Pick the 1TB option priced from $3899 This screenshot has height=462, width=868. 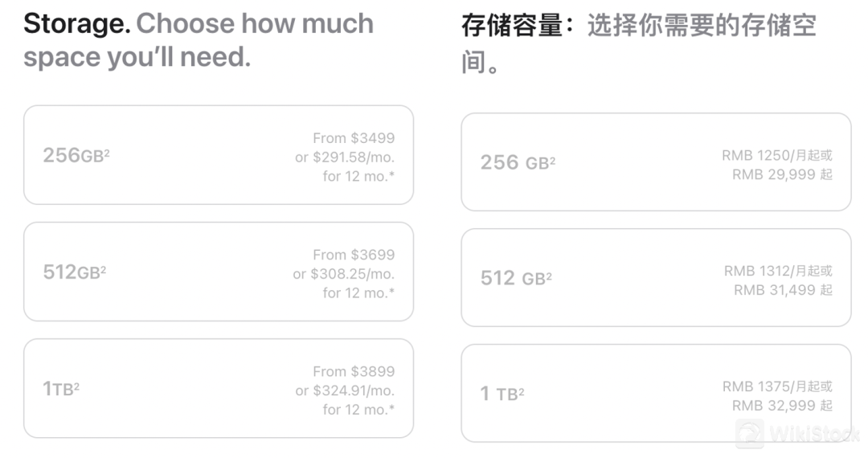pyautogui.click(x=218, y=389)
